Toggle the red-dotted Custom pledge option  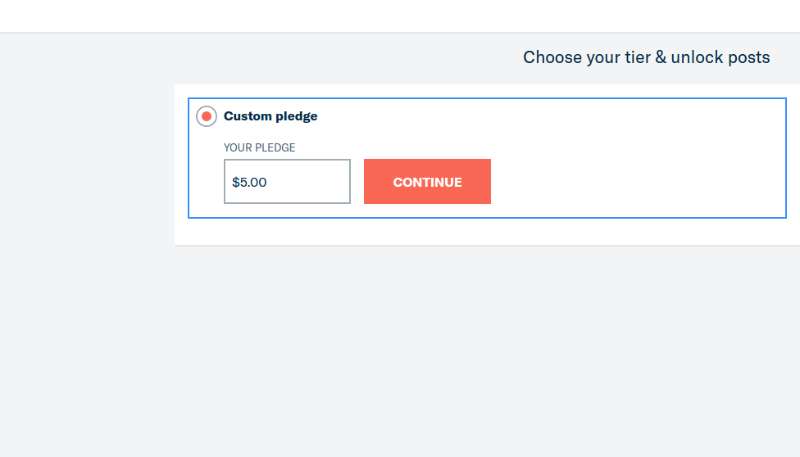tap(206, 116)
